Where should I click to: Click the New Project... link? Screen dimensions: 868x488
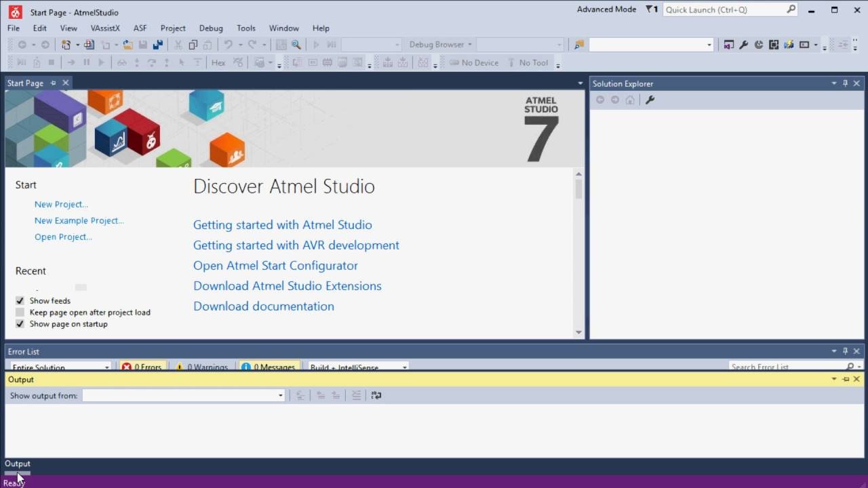[61, 204]
